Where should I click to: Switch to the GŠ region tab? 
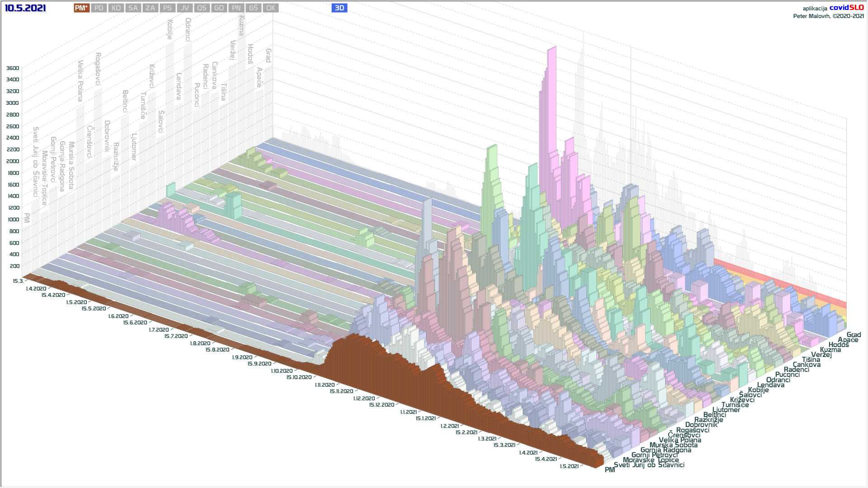point(253,8)
